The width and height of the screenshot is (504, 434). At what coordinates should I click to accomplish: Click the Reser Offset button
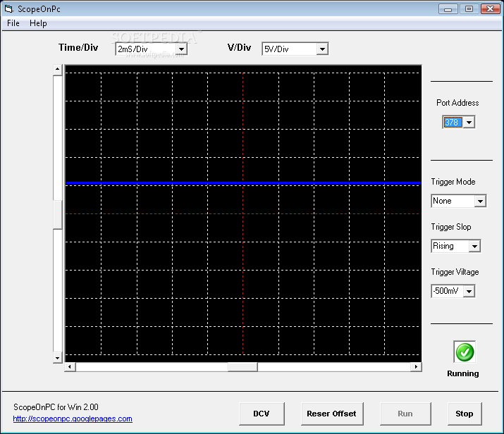click(x=332, y=414)
